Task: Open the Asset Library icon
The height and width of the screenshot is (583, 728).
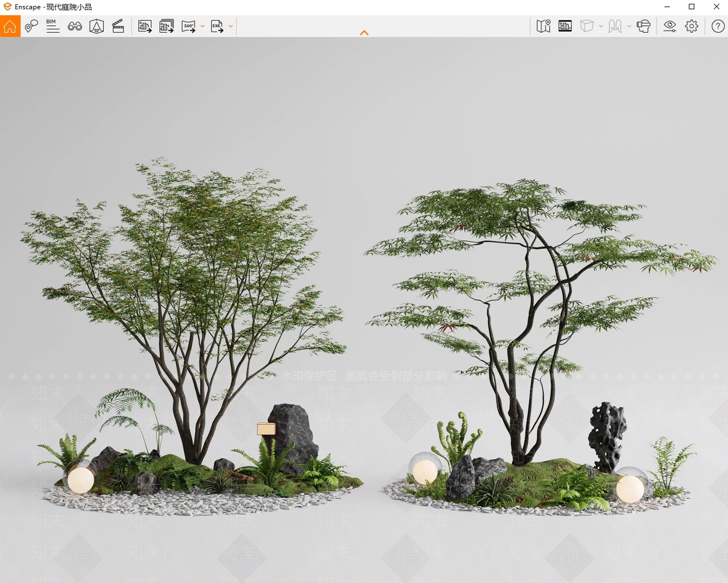Action: tap(96, 26)
